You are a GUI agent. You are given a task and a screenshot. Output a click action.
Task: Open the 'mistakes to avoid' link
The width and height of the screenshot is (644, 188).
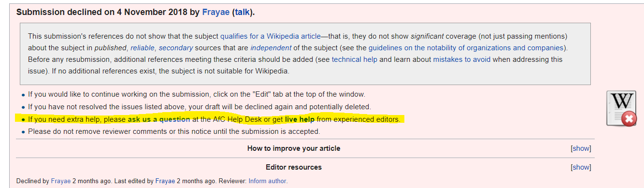tap(461, 59)
